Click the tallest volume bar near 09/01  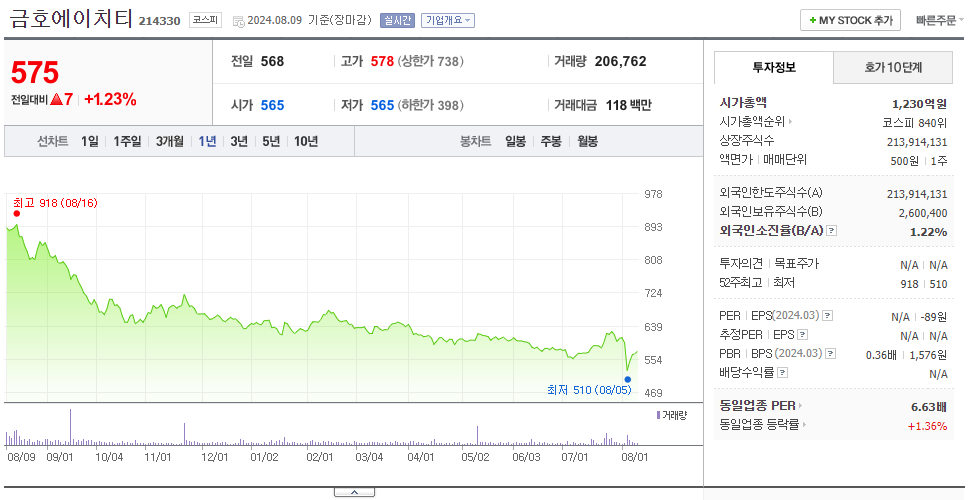click(70, 427)
